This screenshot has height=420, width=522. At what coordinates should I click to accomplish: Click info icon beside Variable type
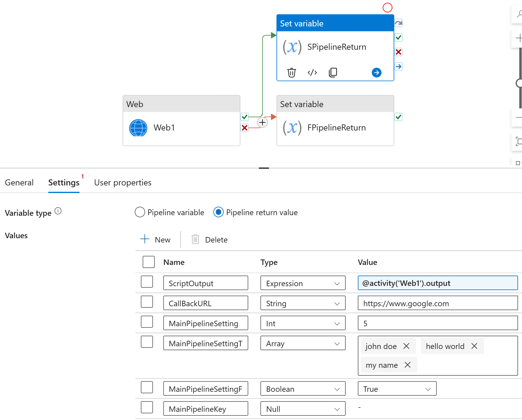58,211
